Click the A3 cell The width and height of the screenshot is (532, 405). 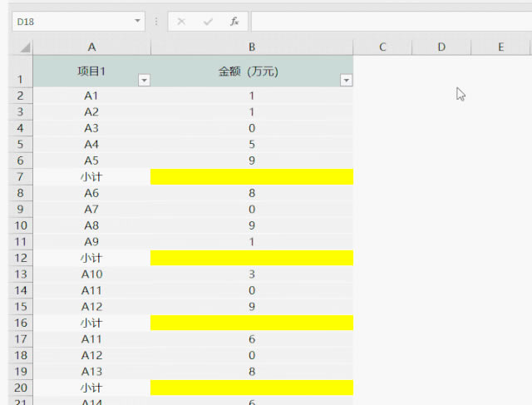coord(91,128)
